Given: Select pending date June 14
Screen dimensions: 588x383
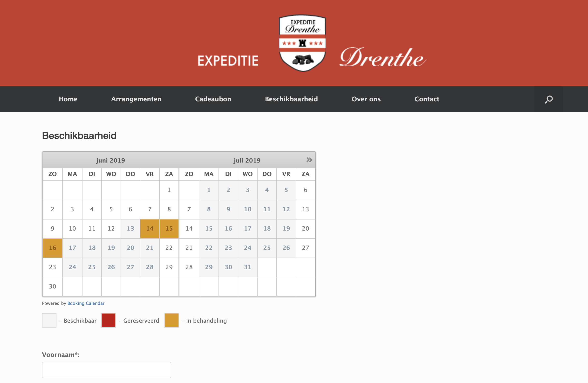Looking at the screenshot, I should [x=150, y=229].
